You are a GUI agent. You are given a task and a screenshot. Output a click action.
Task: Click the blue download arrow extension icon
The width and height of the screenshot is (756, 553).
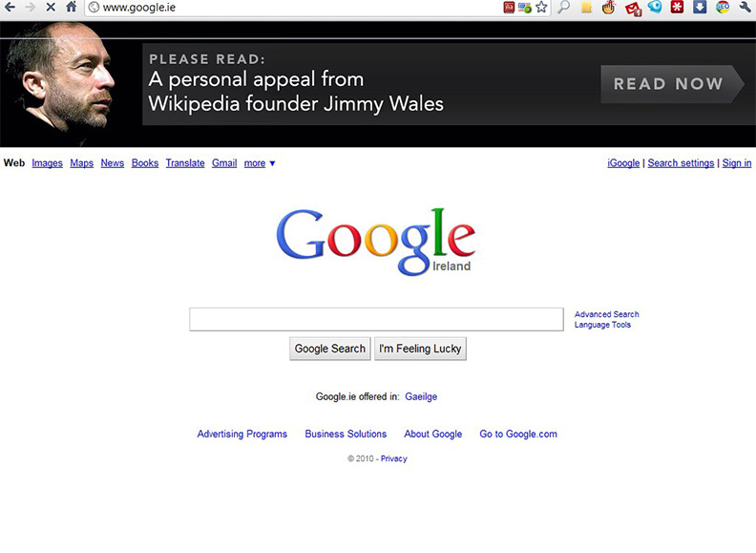point(700,8)
